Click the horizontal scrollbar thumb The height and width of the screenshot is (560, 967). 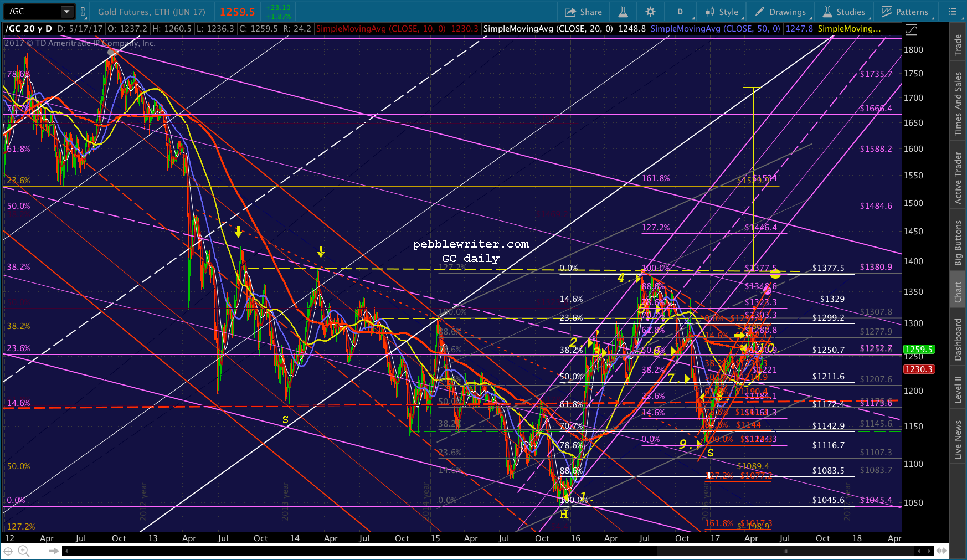click(785, 551)
